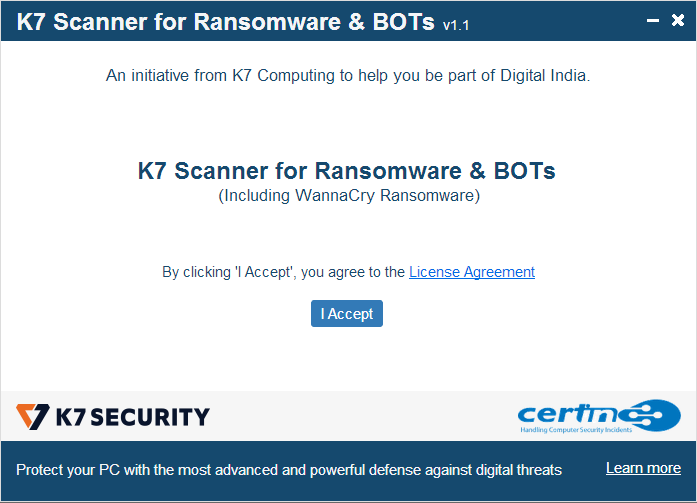Click the By clicking 'I Accept' text
697x503 pixels.
coord(284,272)
